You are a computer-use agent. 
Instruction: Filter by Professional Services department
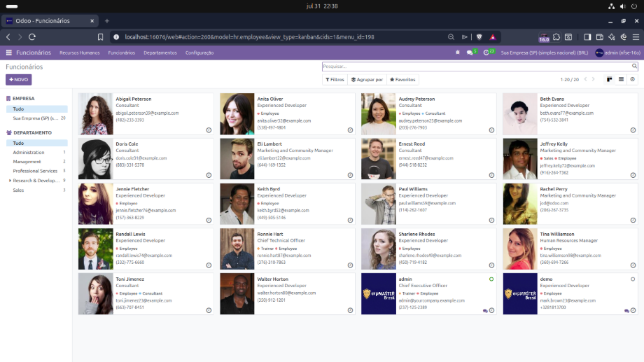(36, 171)
